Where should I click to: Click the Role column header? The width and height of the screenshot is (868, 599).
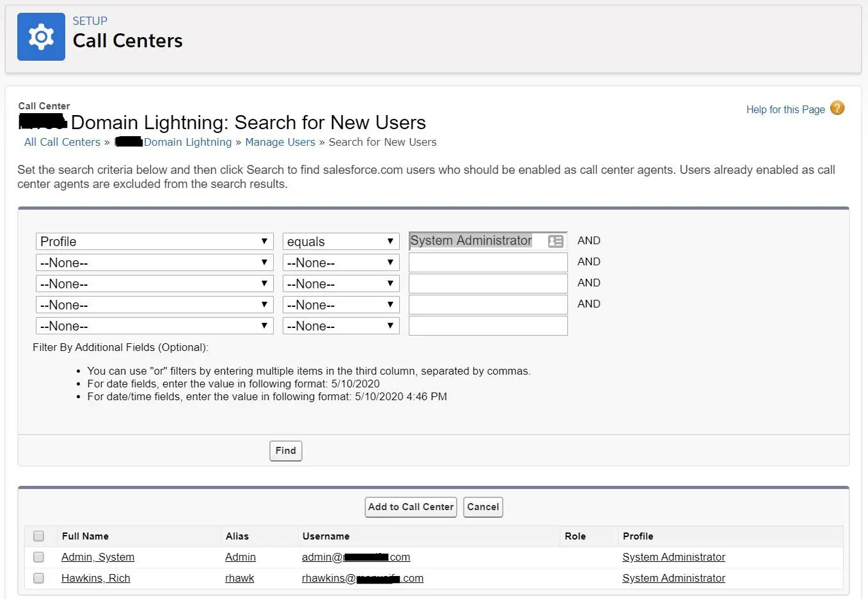pyautogui.click(x=575, y=536)
